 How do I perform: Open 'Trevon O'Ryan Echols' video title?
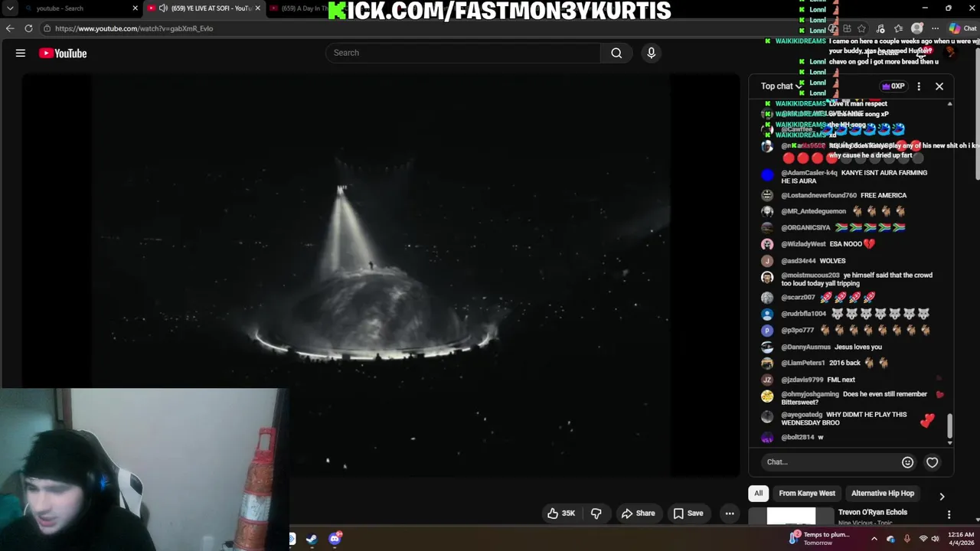(x=873, y=512)
